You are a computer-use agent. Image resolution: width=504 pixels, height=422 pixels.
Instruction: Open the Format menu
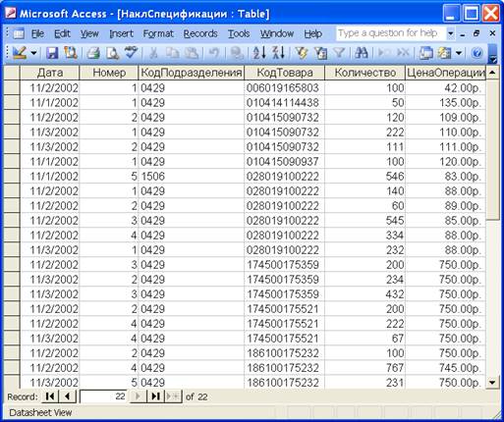pos(158,33)
